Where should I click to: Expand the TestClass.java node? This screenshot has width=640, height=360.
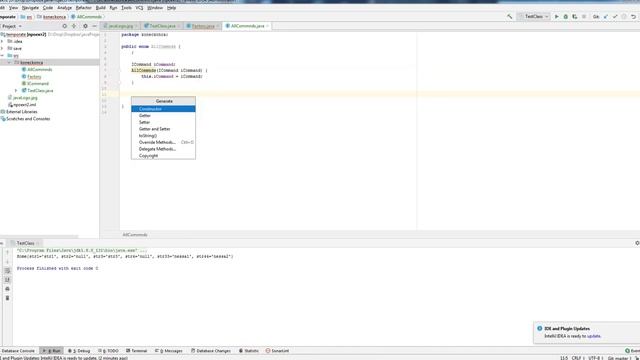pos(16,91)
